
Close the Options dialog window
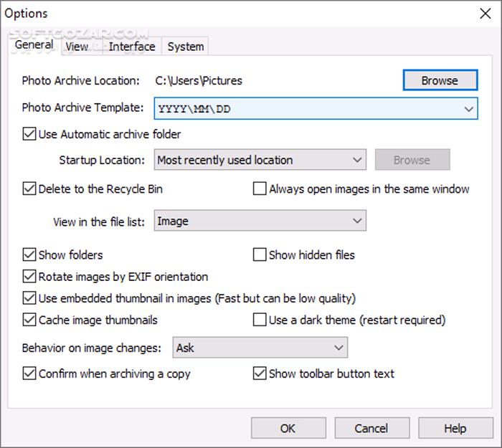483,14
